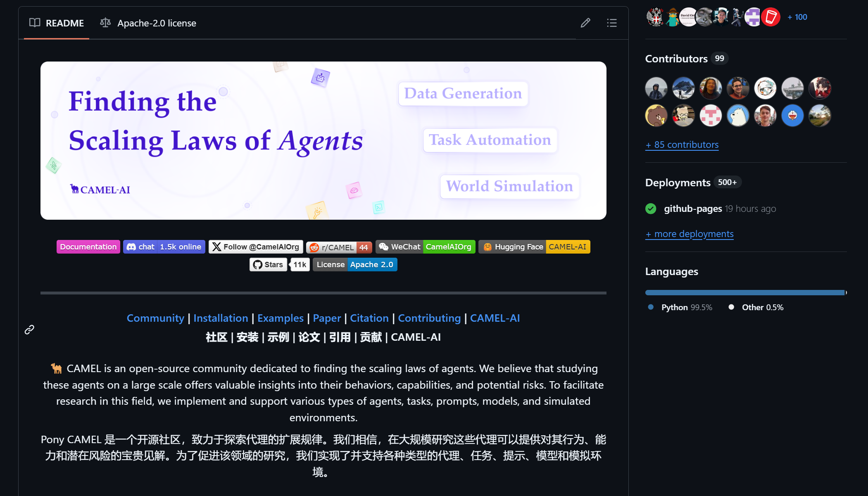Switch to the README tab

pos(57,23)
